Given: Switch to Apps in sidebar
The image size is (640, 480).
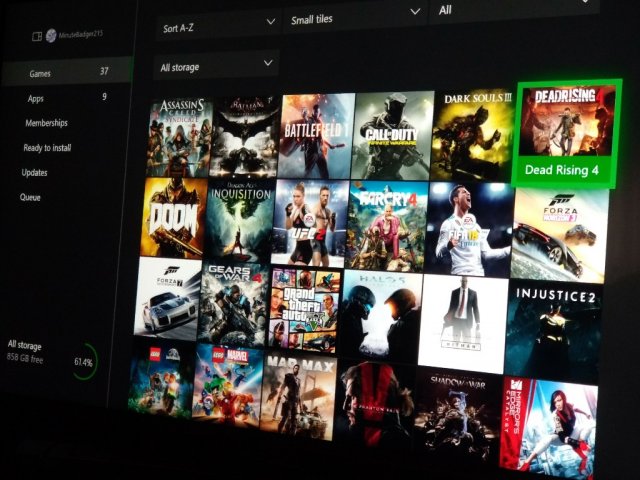Looking at the screenshot, I should click(66, 98).
